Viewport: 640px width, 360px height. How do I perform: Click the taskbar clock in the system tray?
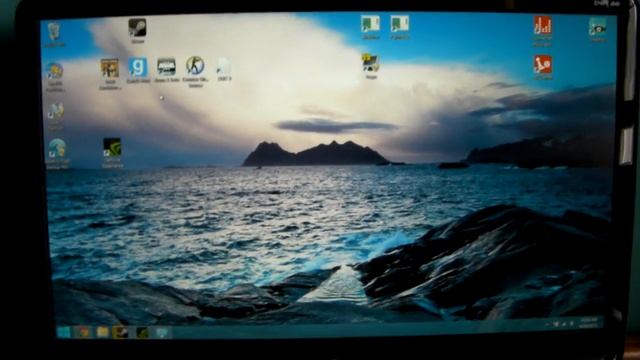click(589, 322)
